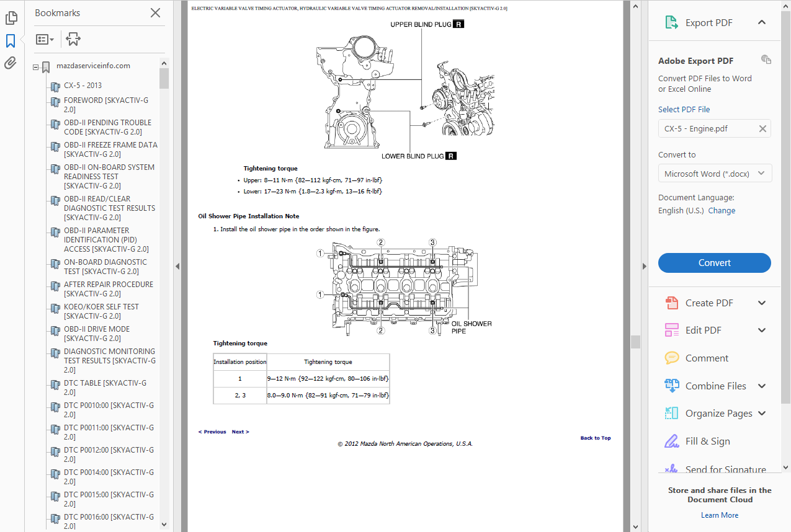This screenshot has height=532, width=791.
Task: Click the tools pane scrollbar down arrow
Action: coord(786,468)
